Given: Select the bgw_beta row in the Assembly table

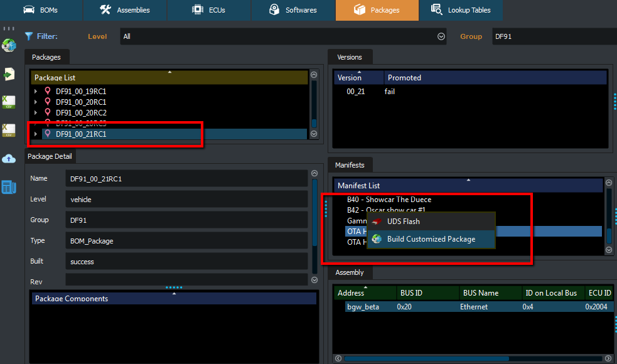Looking at the screenshot, I should [x=480, y=306].
